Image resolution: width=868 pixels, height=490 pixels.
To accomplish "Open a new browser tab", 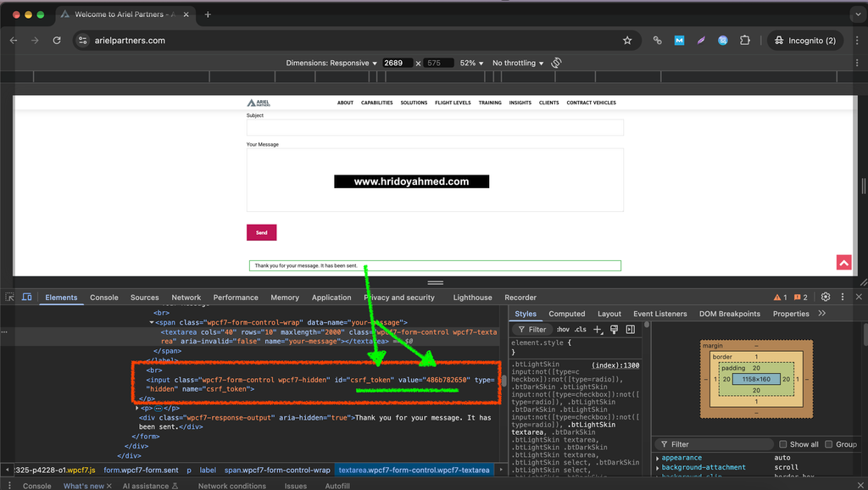I will [208, 14].
